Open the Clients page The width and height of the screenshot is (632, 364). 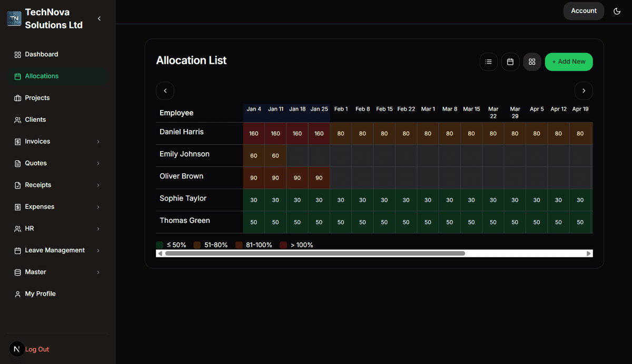pos(35,120)
